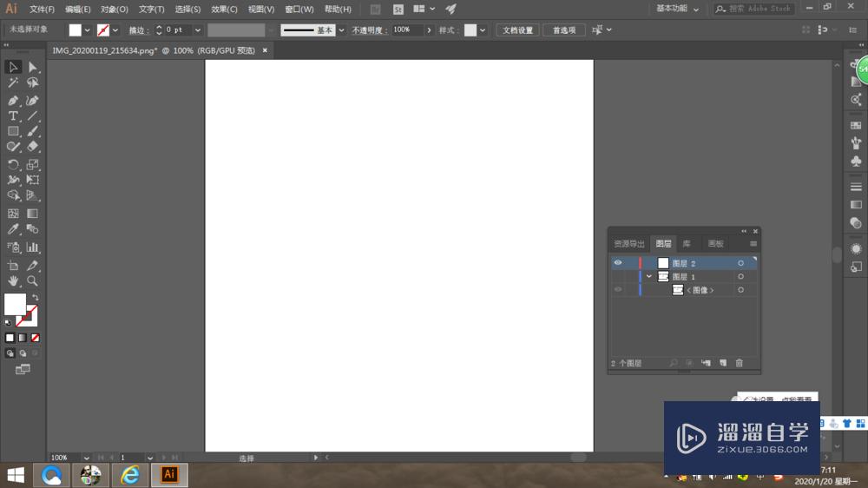
Task: Collapse the 图层 1 layer tree
Action: coord(649,277)
